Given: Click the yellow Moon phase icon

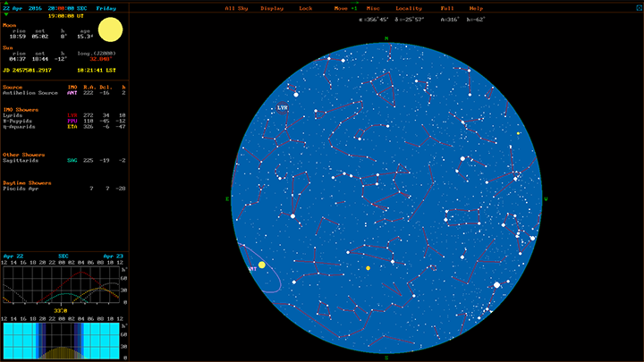Looking at the screenshot, I should [x=110, y=31].
